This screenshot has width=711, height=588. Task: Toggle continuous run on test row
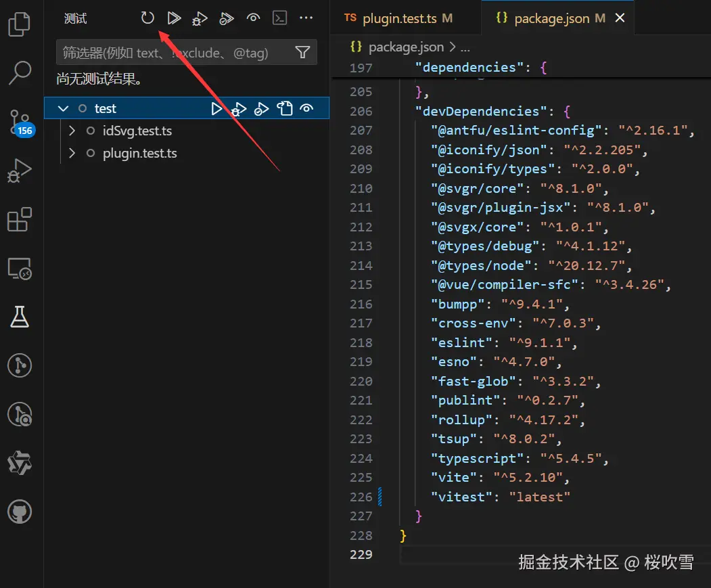point(307,108)
